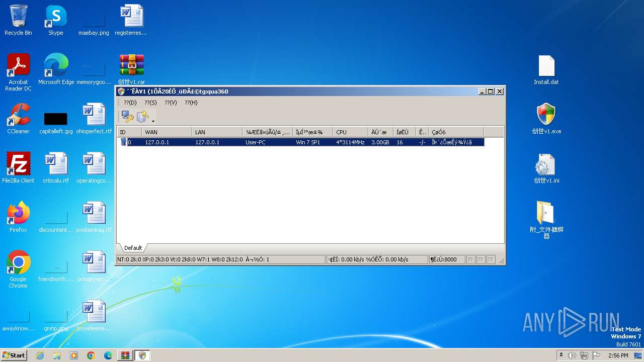Click the server-with-key toolbar icon

143,117
